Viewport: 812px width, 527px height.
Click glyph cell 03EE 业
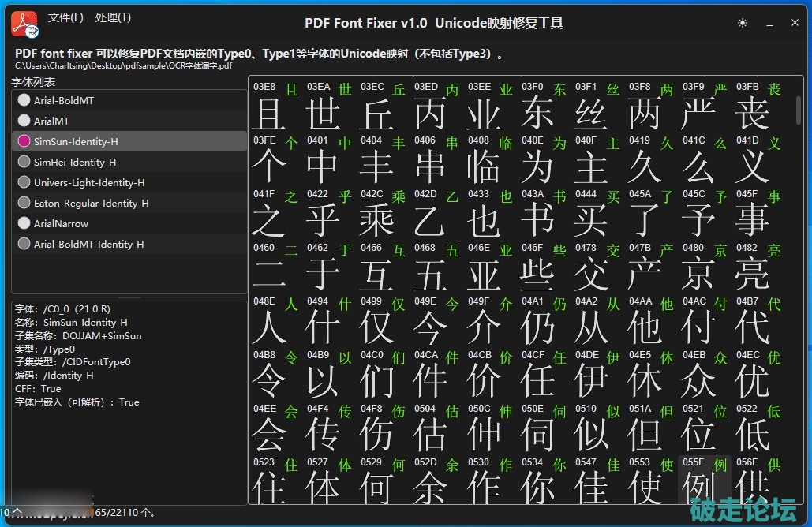(x=491, y=105)
